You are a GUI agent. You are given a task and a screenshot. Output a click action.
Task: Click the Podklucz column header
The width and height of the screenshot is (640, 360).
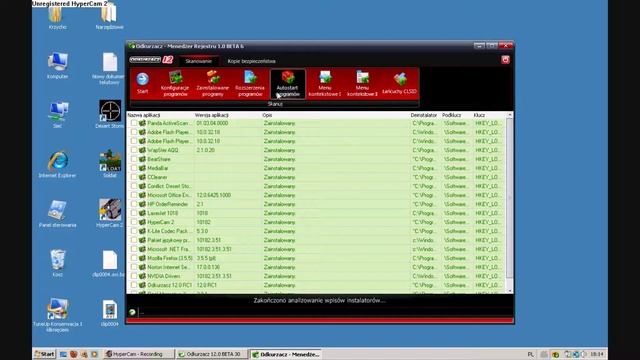(457, 115)
